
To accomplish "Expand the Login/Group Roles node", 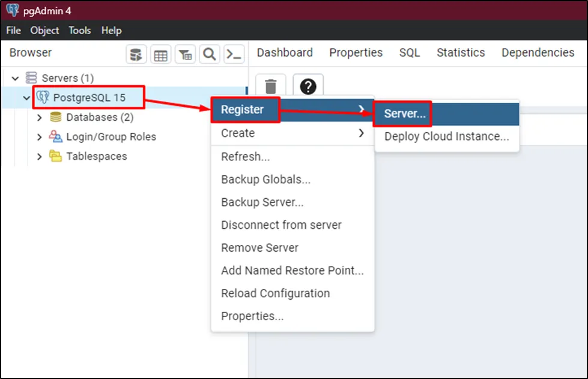I will tap(40, 137).
